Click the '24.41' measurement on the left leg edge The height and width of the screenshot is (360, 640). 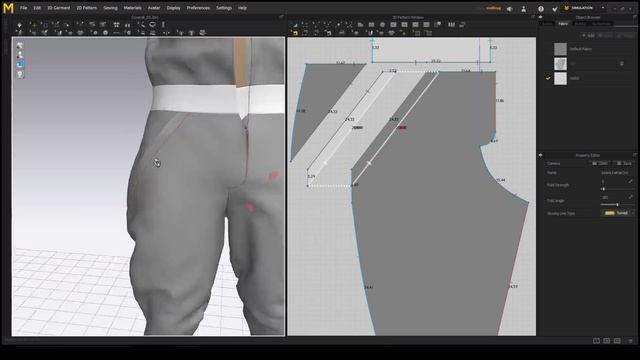(368, 287)
